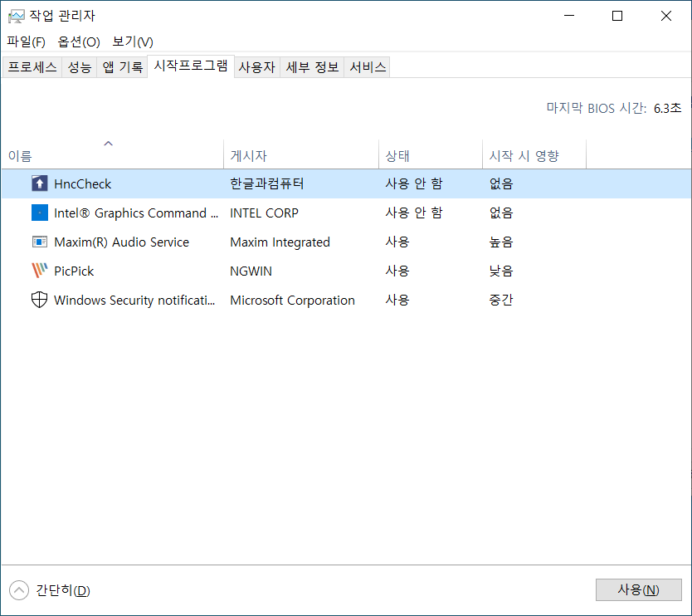Click the HncCheck app icon

click(39, 183)
